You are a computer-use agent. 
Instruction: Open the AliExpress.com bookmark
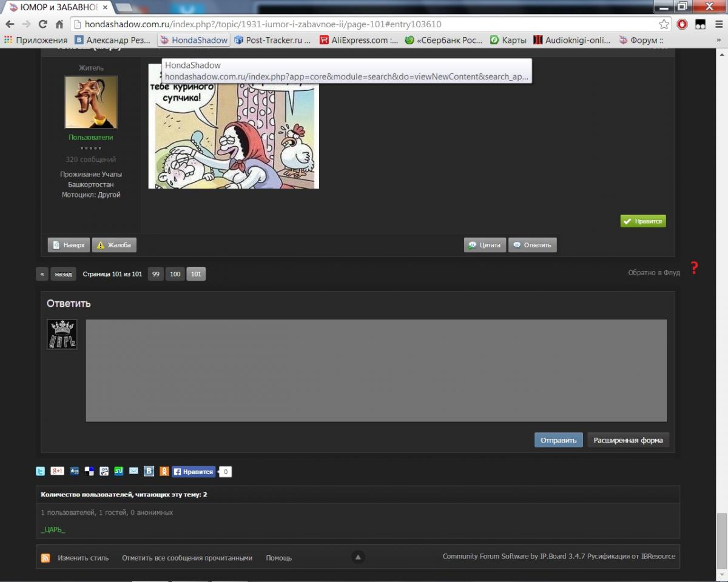pyautogui.click(x=359, y=40)
